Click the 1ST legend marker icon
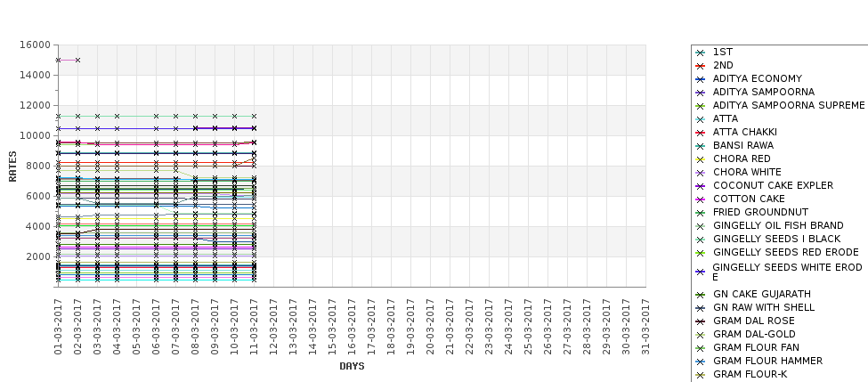 tap(701, 53)
